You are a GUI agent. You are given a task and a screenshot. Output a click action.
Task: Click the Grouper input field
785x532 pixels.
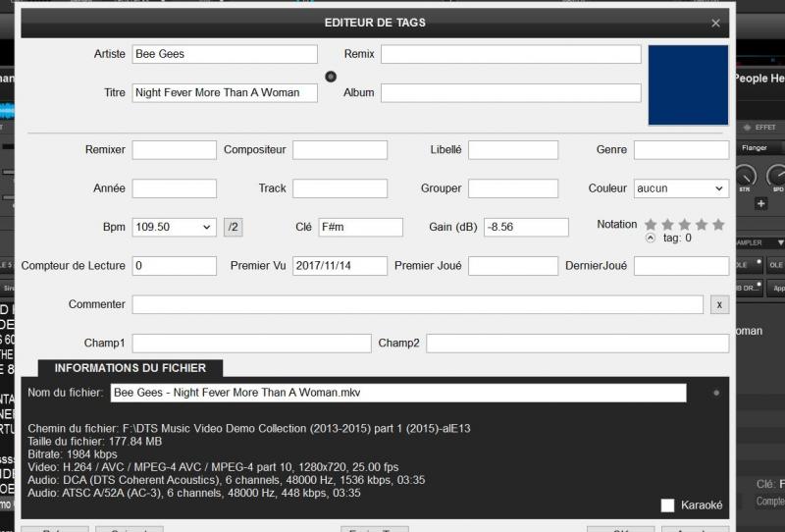(x=513, y=188)
